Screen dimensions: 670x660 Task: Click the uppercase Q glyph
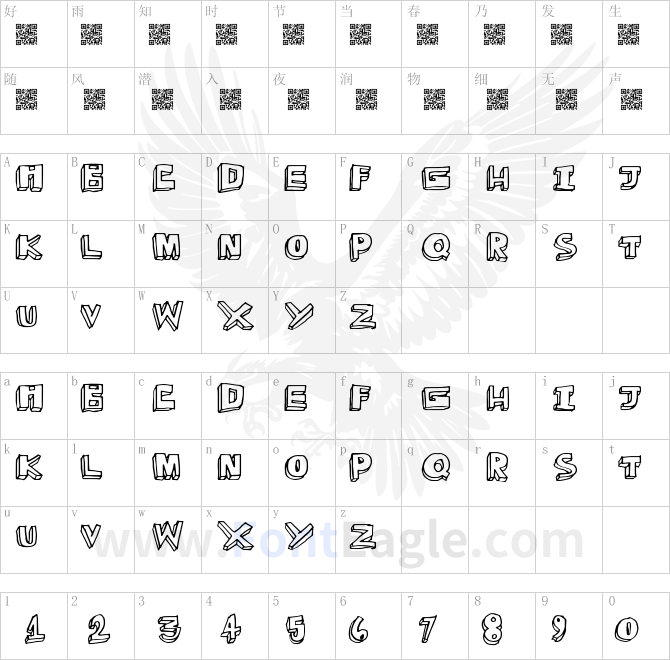(436, 247)
